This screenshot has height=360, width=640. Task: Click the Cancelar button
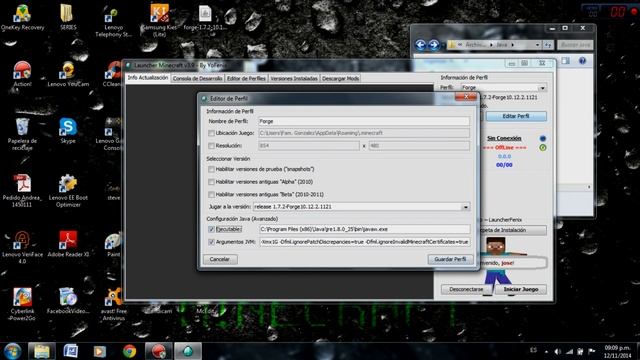(x=220, y=259)
